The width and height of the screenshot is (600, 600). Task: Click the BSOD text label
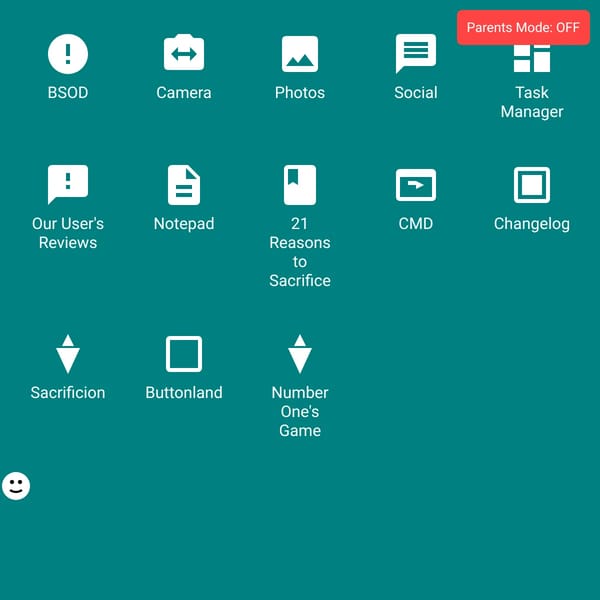(68, 93)
